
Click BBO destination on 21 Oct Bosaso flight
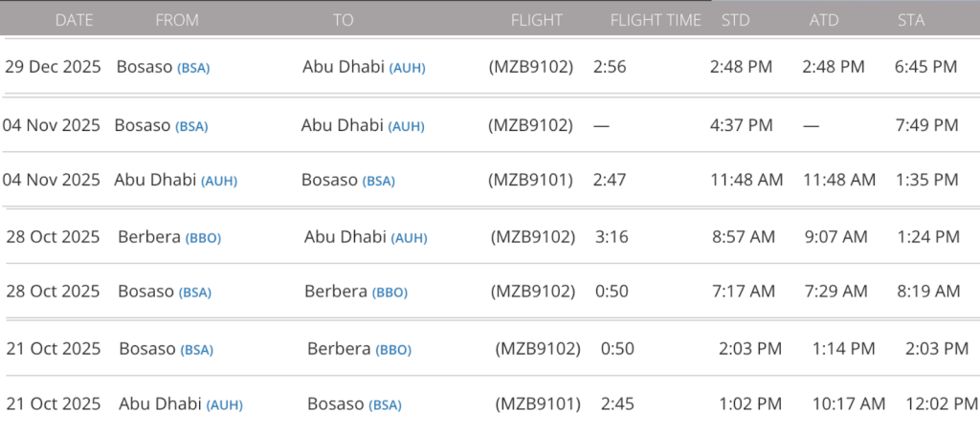tap(392, 350)
